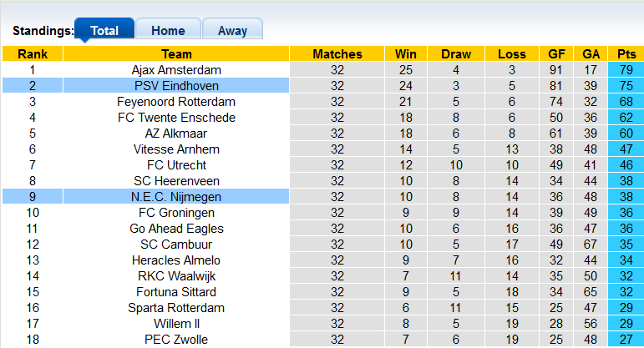Screen dimensions: 644x348
Task: Click SC Heerenveen team name
Action: click(x=176, y=181)
